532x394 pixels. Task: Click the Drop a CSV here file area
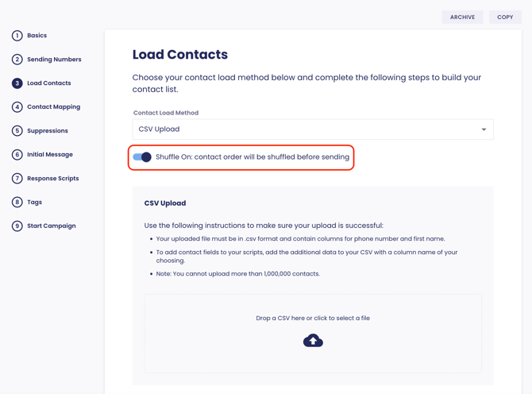[313, 334]
